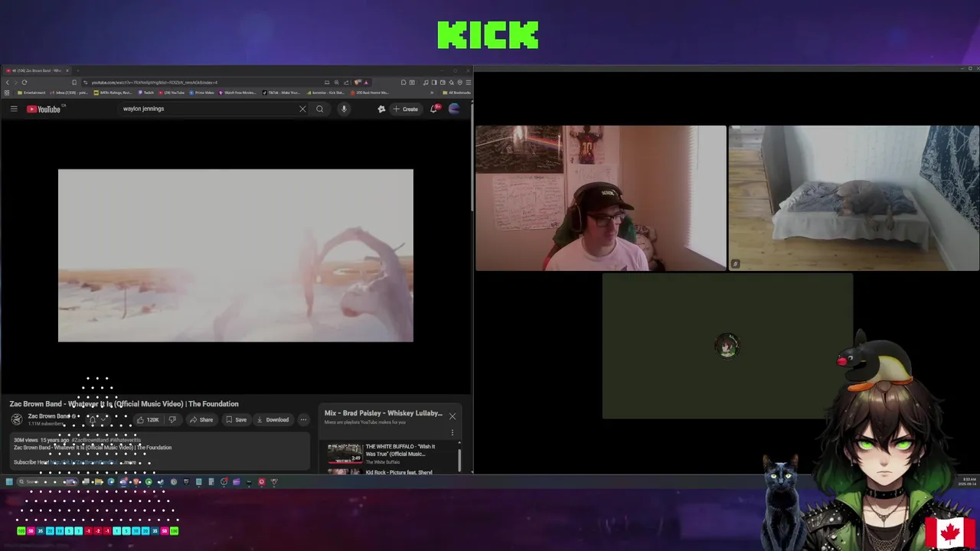Open the Windows Start menu
Screen dimensions: 980x551
(9, 481)
